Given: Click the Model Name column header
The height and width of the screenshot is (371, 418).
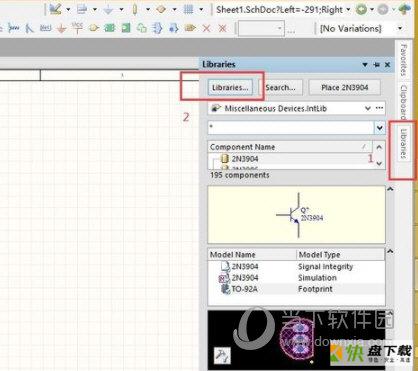Looking at the screenshot, I should (252, 255).
